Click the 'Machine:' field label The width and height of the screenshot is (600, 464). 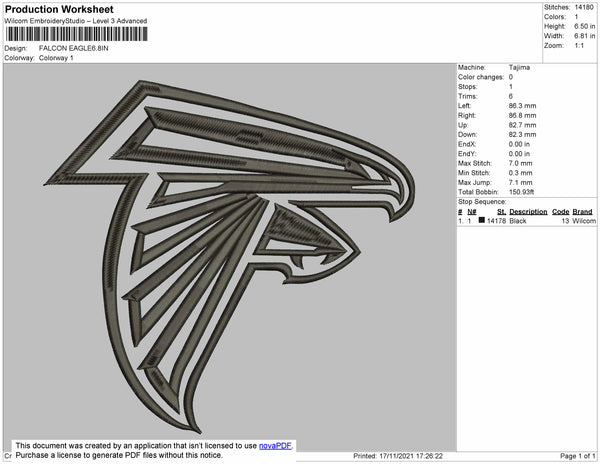[472, 67]
